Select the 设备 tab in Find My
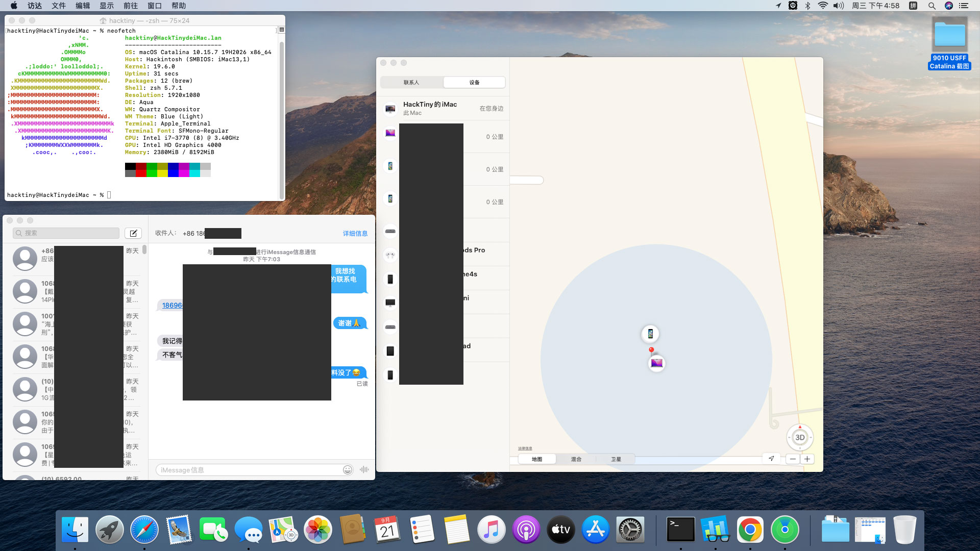This screenshot has width=980, height=551. [474, 82]
